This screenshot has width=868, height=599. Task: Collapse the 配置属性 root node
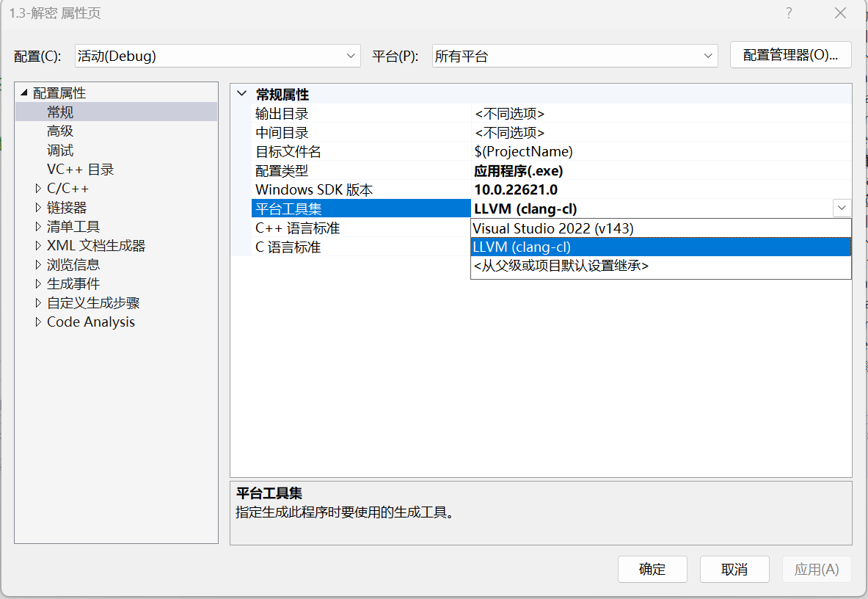coord(24,93)
